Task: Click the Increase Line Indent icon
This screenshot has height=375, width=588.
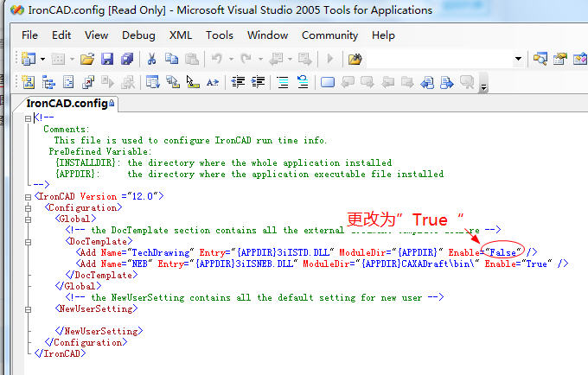Action: (x=258, y=82)
